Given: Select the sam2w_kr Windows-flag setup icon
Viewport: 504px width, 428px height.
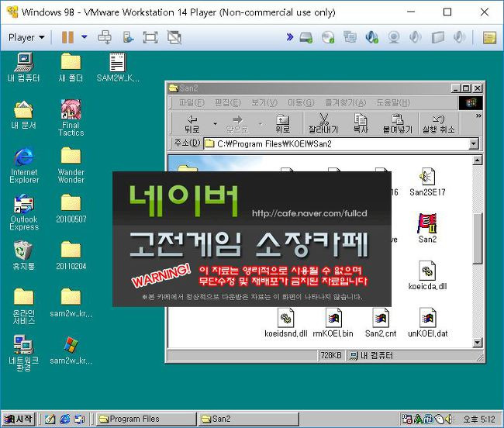Looking at the screenshot, I should (x=71, y=350).
